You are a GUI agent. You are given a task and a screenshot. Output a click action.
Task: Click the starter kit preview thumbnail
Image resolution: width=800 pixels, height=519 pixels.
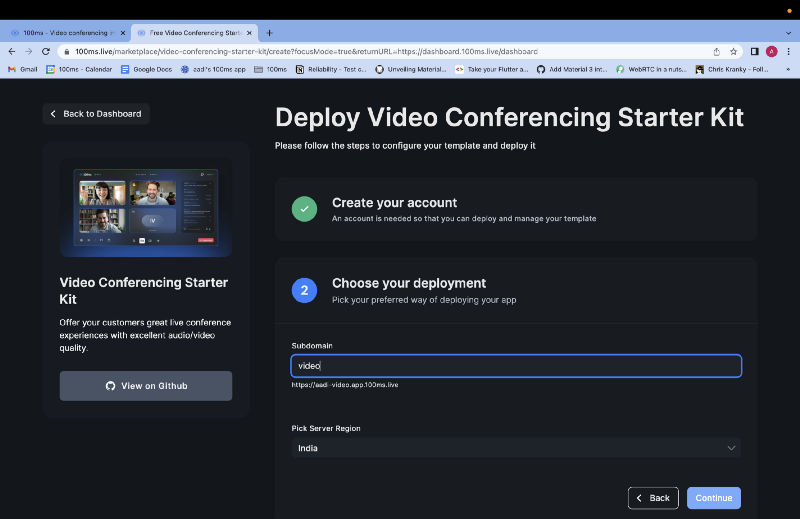coord(146,207)
